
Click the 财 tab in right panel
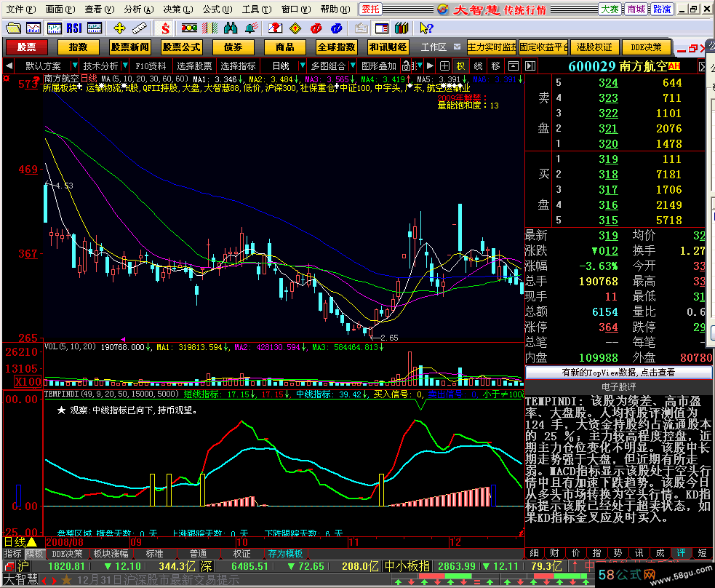pos(554,553)
